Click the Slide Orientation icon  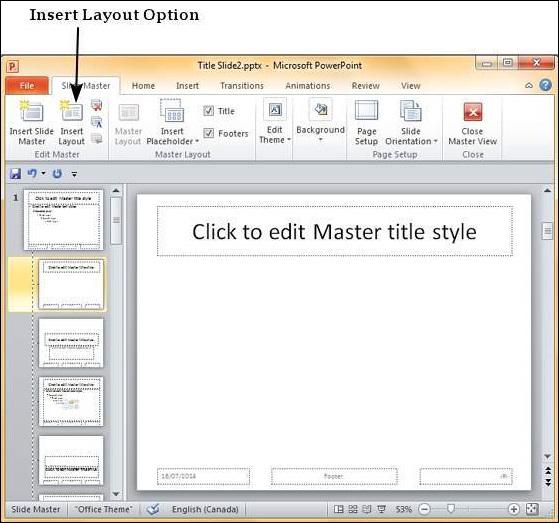tap(411, 111)
